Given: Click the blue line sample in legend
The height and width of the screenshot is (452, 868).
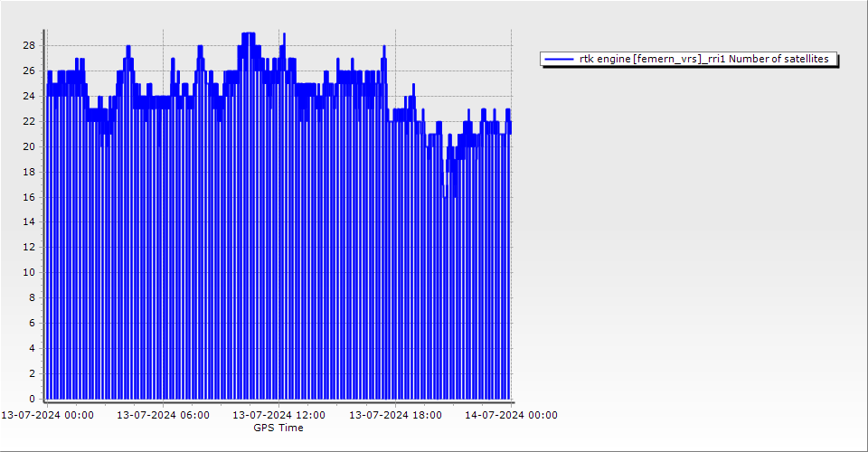Looking at the screenshot, I should pos(560,59).
